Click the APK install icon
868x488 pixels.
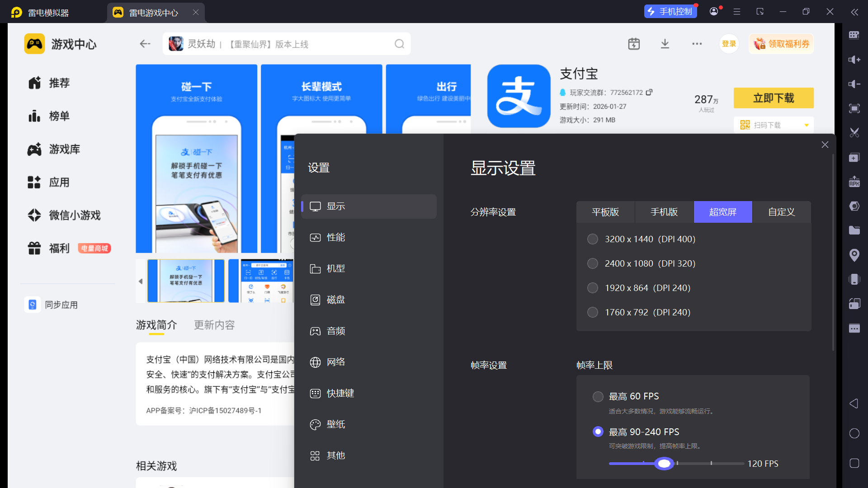pos(854,182)
